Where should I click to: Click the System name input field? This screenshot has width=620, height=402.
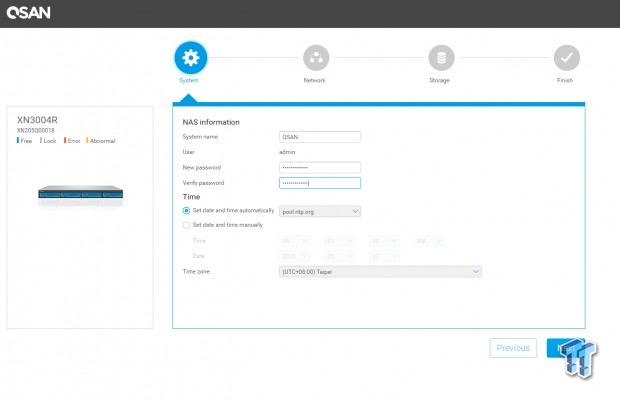tap(320, 137)
